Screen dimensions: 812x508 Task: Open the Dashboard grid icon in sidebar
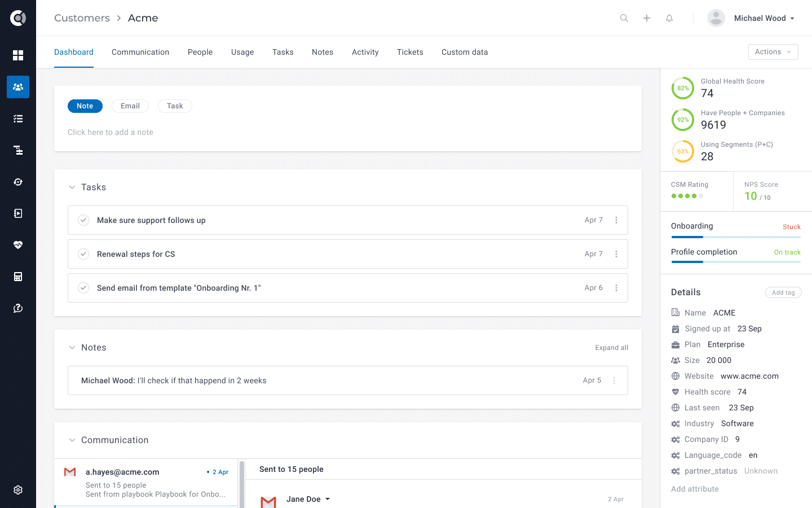click(18, 55)
